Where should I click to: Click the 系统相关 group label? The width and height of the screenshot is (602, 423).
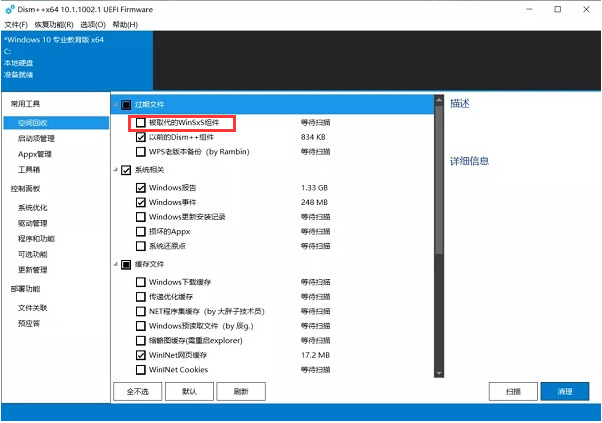coord(149,170)
